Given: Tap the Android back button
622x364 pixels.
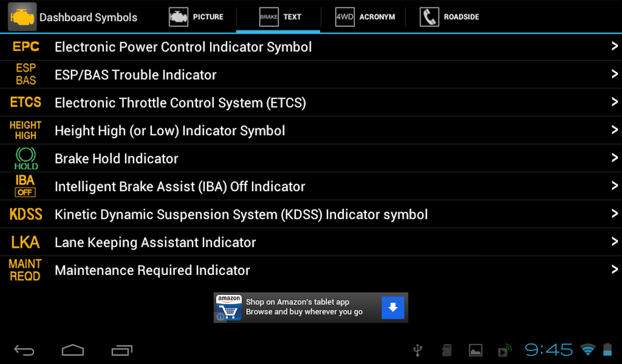Looking at the screenshot, I should point(24,350).
